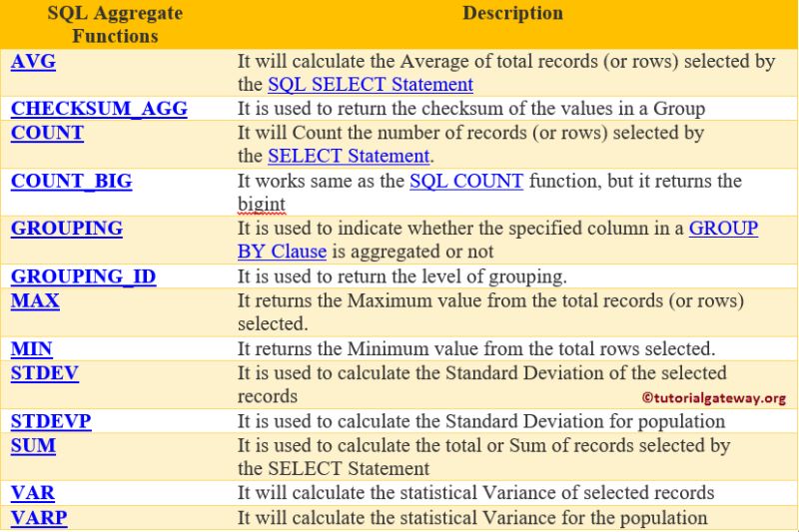
Task: Open the VAR function link
Action: pyautogui.click(x=33, y=493)
